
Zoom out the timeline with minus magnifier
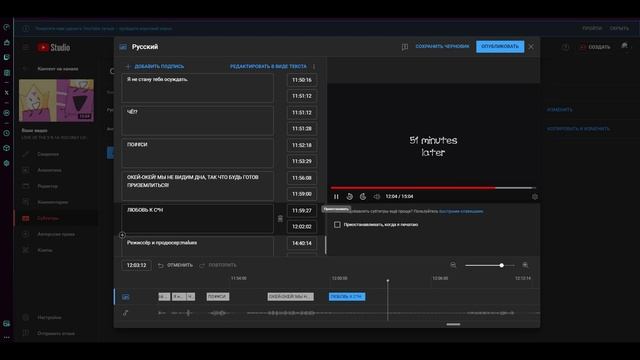point(453,265)
